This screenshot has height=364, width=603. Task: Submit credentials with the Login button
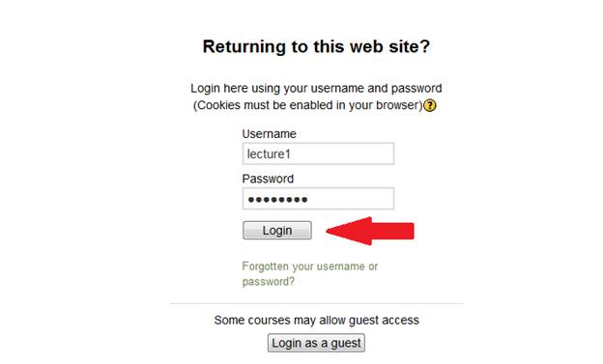click(277, 230)
